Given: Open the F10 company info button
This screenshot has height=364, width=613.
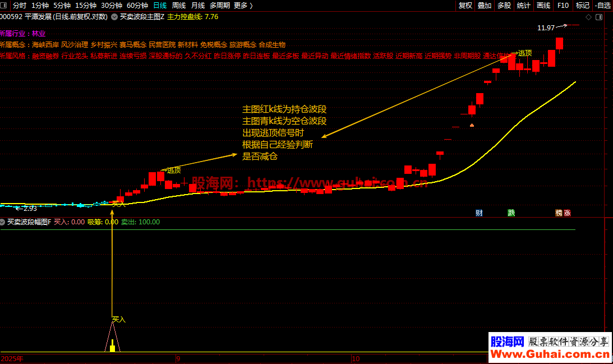Looking at the screenshot, I should click(x=563, y=5).
